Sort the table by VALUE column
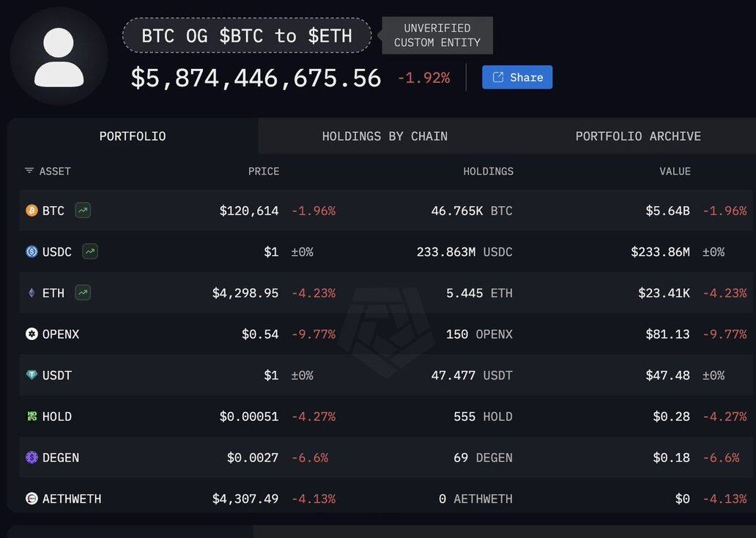Image resolution: width=756 pixels, height=538 pixels. [675, 172]
